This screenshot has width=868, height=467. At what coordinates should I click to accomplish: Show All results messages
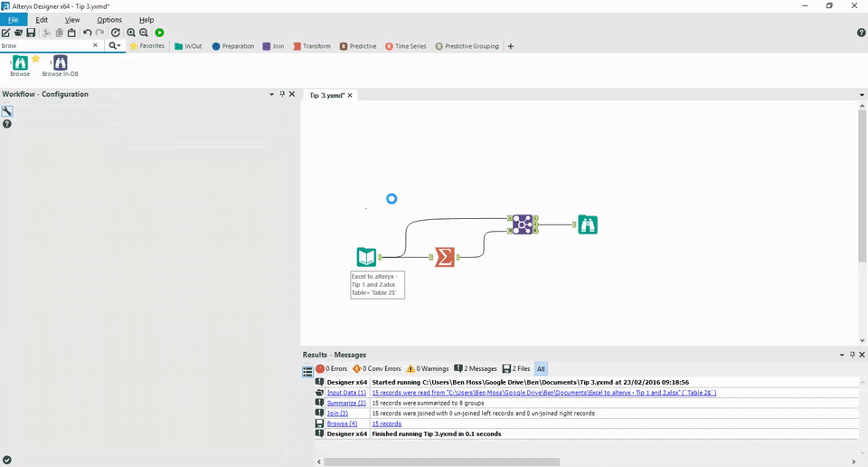(541, 369)
